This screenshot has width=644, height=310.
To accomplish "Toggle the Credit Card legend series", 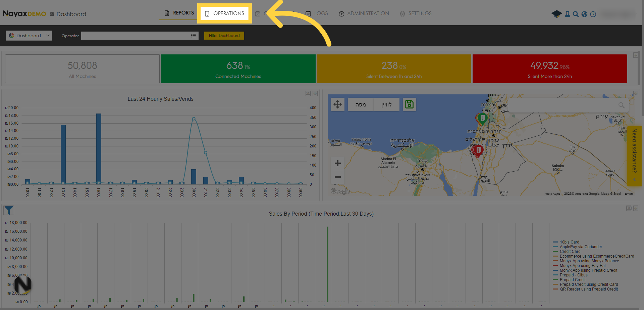I will click(567, 252).
